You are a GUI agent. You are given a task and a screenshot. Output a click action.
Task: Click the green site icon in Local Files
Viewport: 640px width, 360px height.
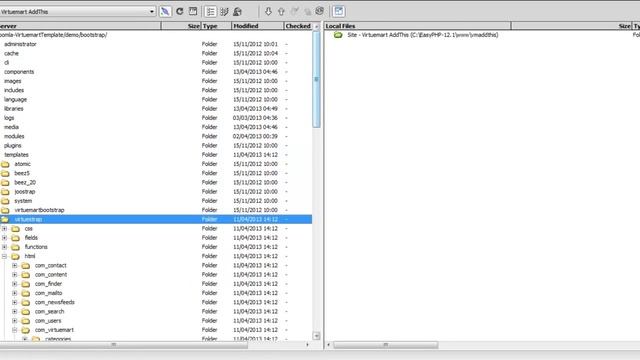pos(338,35)
